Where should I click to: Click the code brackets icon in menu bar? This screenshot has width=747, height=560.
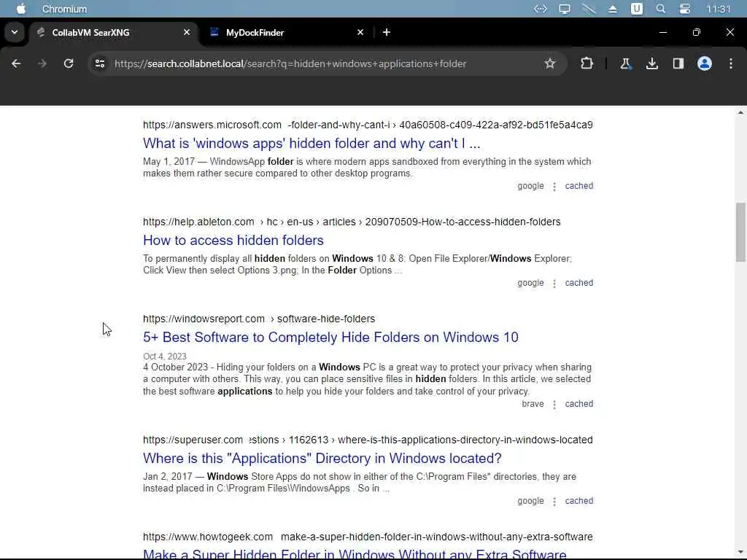(541, 9)
